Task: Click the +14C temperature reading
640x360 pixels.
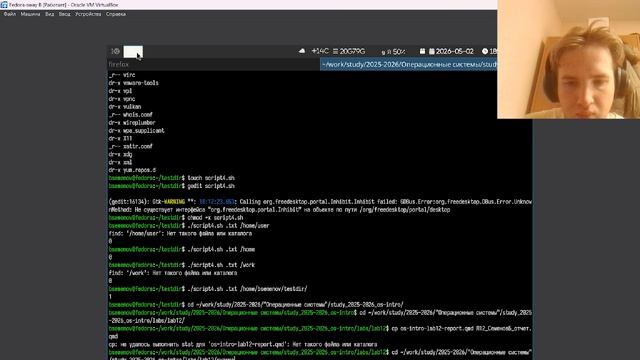Action: (x=320, y=51)
